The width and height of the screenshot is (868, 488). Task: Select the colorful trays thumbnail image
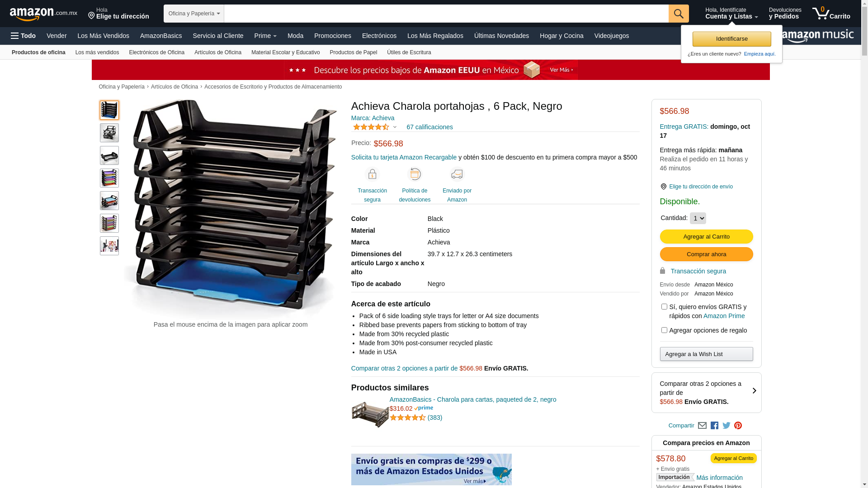109,178
